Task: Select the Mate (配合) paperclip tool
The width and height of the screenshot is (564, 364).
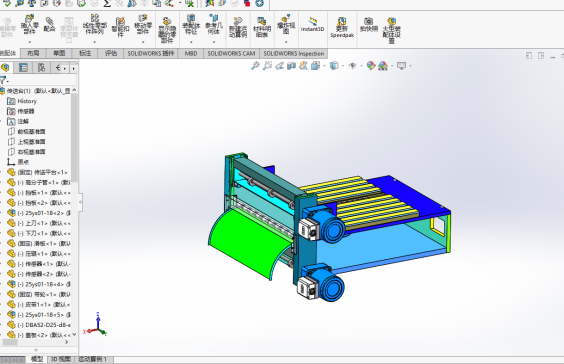Action: point(49,24)
